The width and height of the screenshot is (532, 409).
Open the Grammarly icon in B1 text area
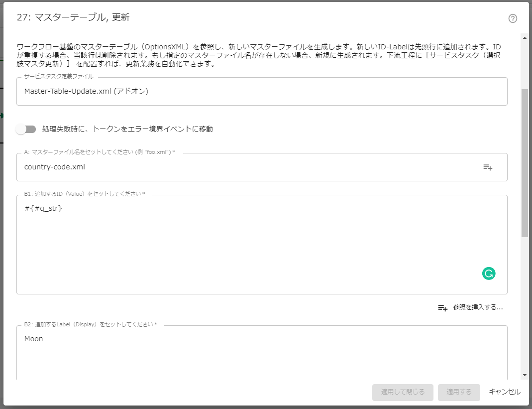(489, 273)
